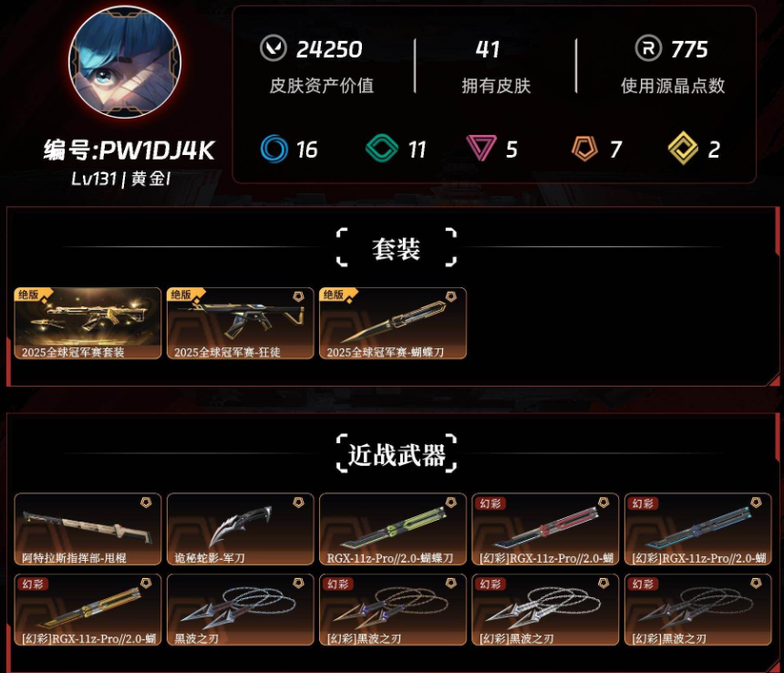Click the 绝版 badge on 狂徒 card
The image size is (784, 673).
182,295
